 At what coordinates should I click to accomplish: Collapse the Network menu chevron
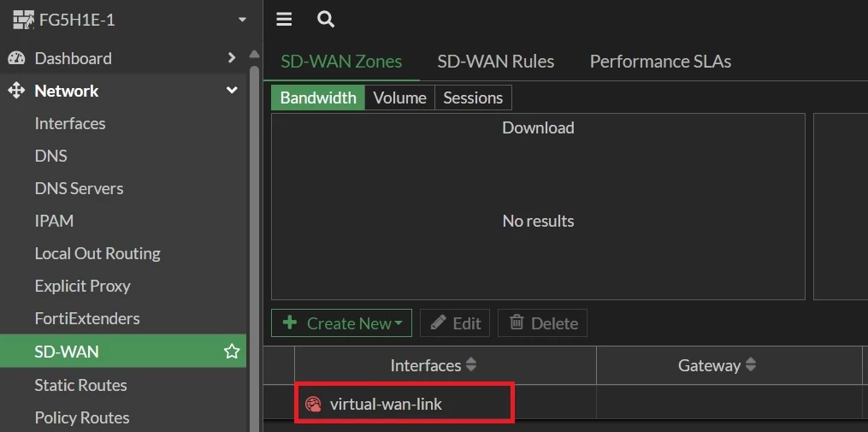(x=232, y=91)
